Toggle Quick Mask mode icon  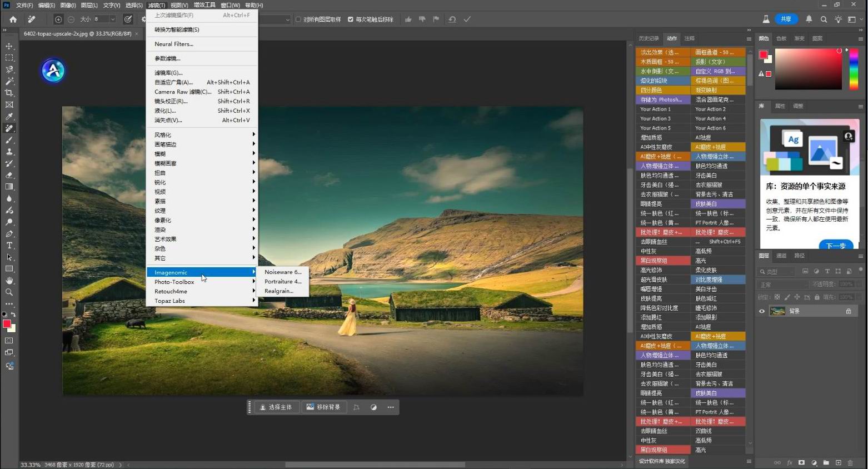coord(9,341)
